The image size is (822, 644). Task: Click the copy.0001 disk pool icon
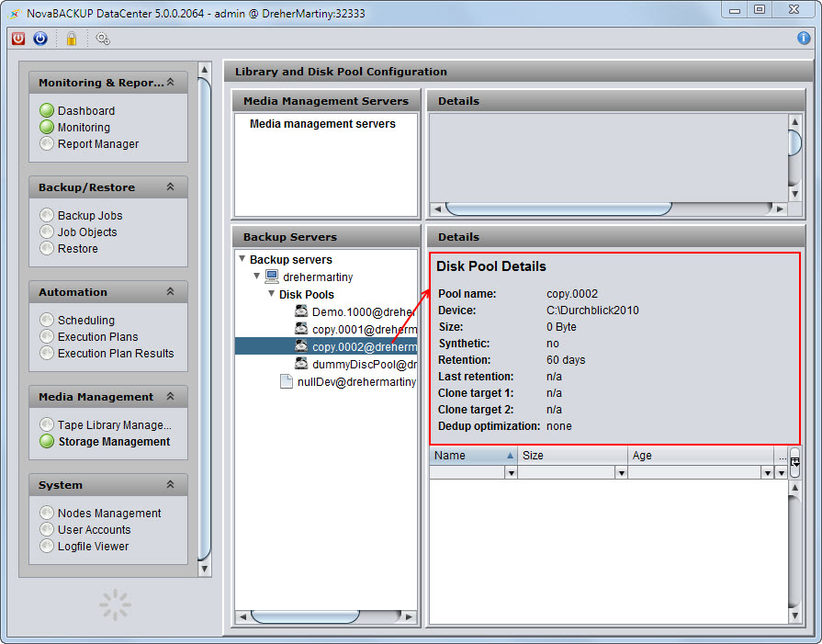point(301,329)
